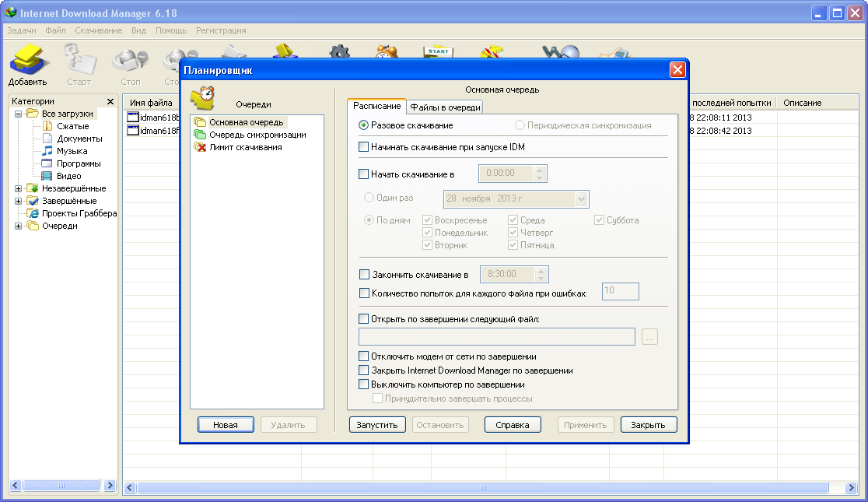Click the retry count field showing 10

point(620,291)
